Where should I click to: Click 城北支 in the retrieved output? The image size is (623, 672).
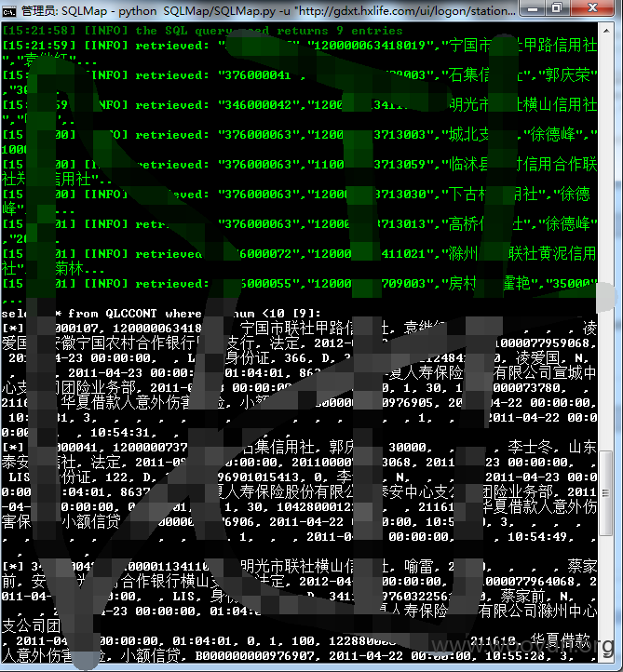468,135
